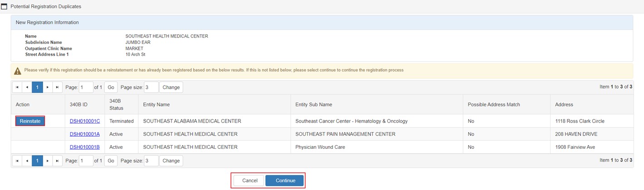Click the top Change page size button
644x190 pixels.
pos(171,87)
